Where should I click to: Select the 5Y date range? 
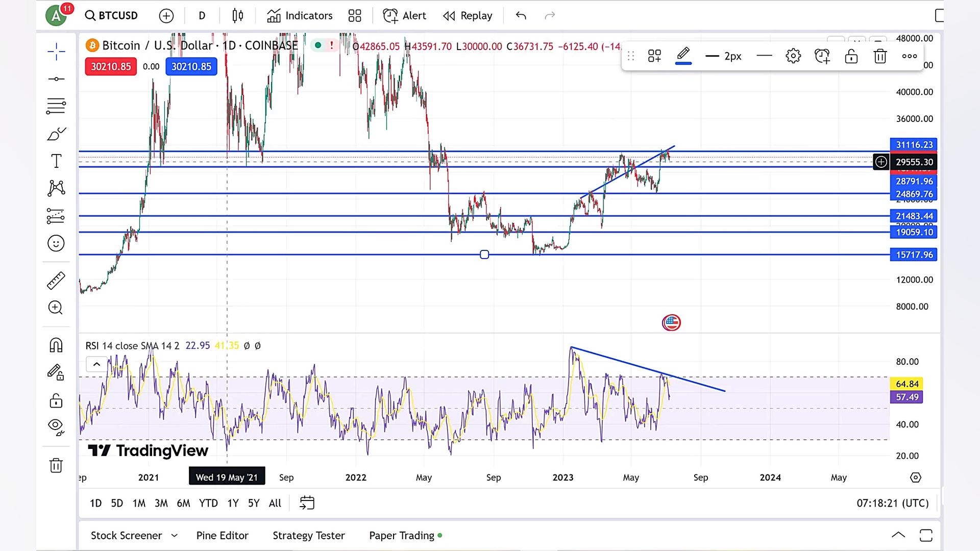coord(254,503)
